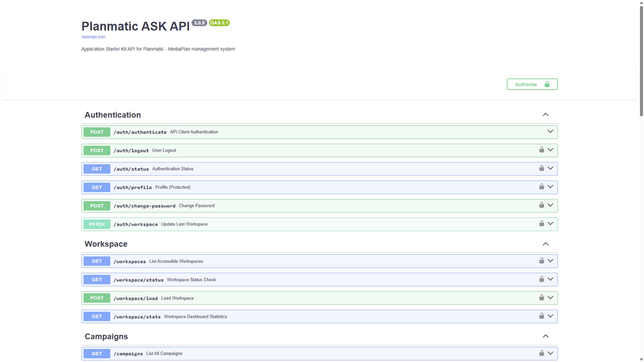Click the OAS 3.1 badge
Screen dimensions: 644x362
[219, 23]
